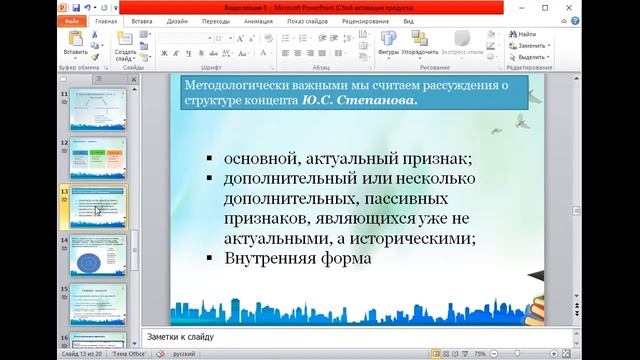Switch to the Показ слайдов tab

307,21
